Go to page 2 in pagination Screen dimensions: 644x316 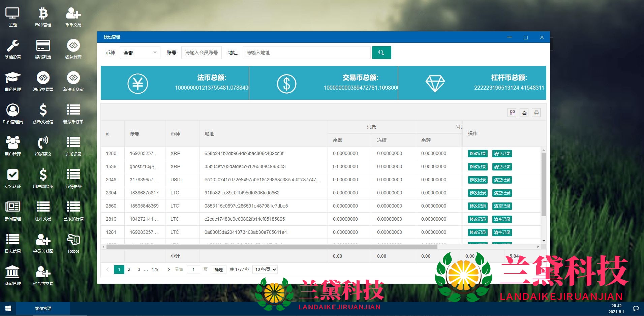(129, 270)
